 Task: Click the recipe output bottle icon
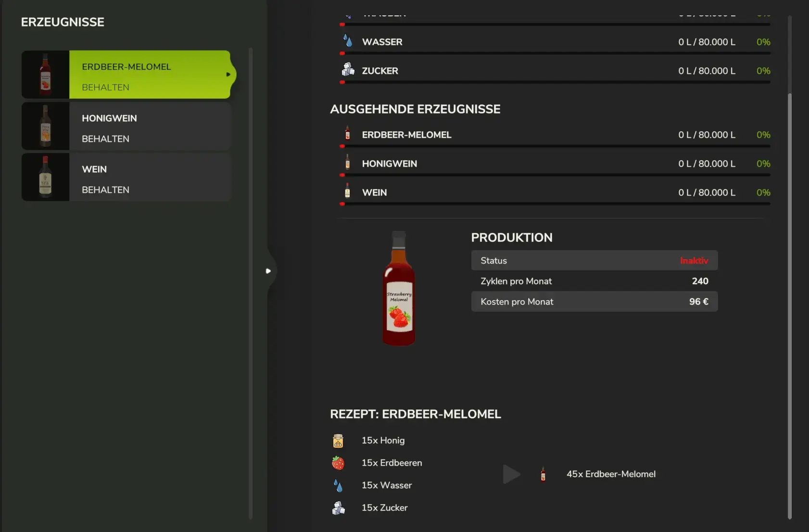(x=543, y=474)
